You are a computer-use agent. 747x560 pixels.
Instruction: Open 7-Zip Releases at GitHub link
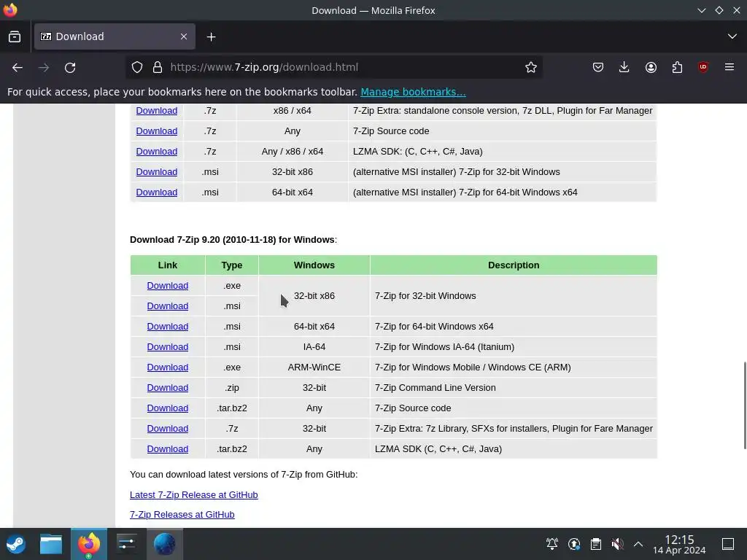[182, 515]
